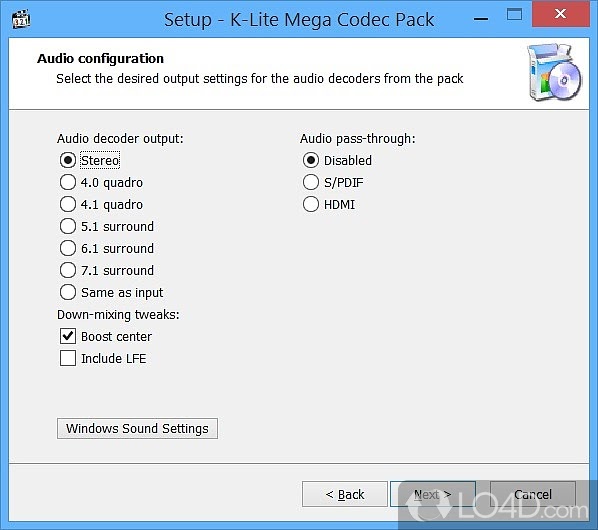Maximize the setup window
The height and width of the screenshot is (530, 598).
tap(514, 14)
